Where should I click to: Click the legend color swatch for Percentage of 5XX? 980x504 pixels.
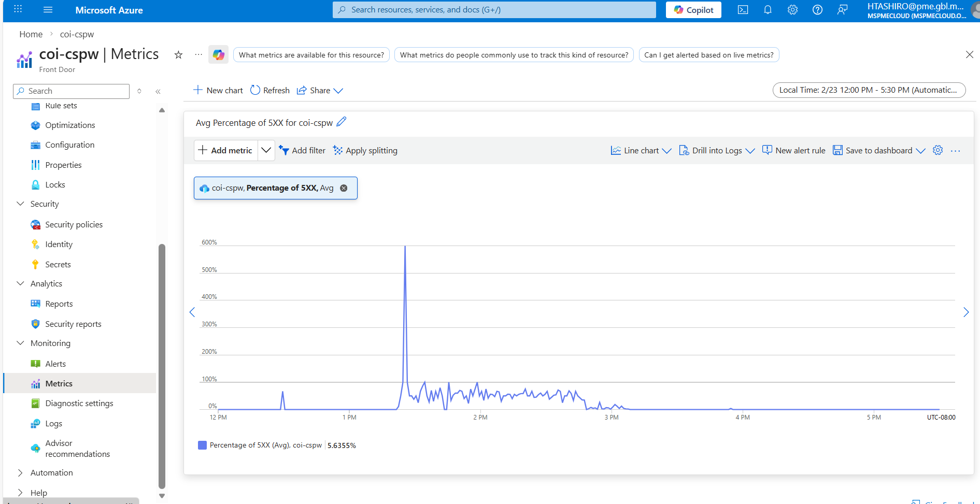tap(202, 445)
